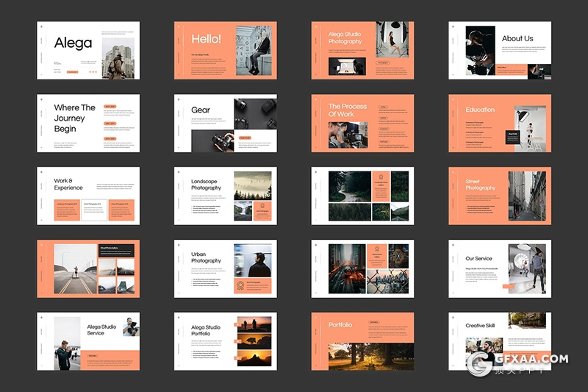
Task: Select the Education slide
Action: click(500, 123)
